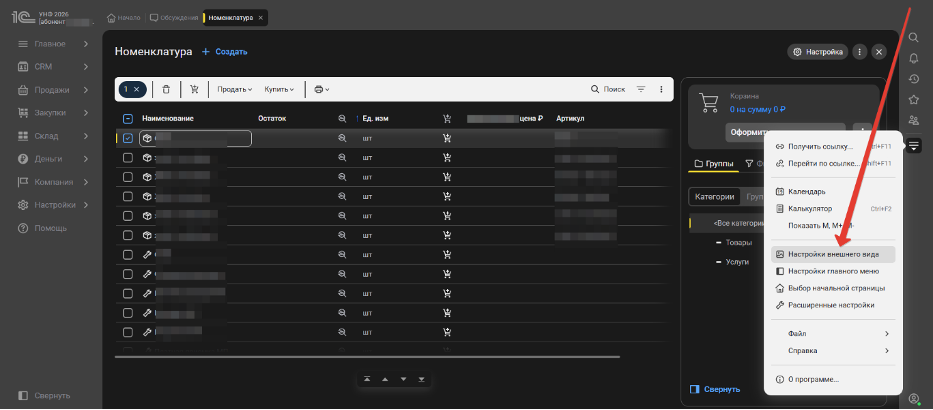
Task: Check the second row checkbox
Action: pyautogui.click(x=128, y=157)
